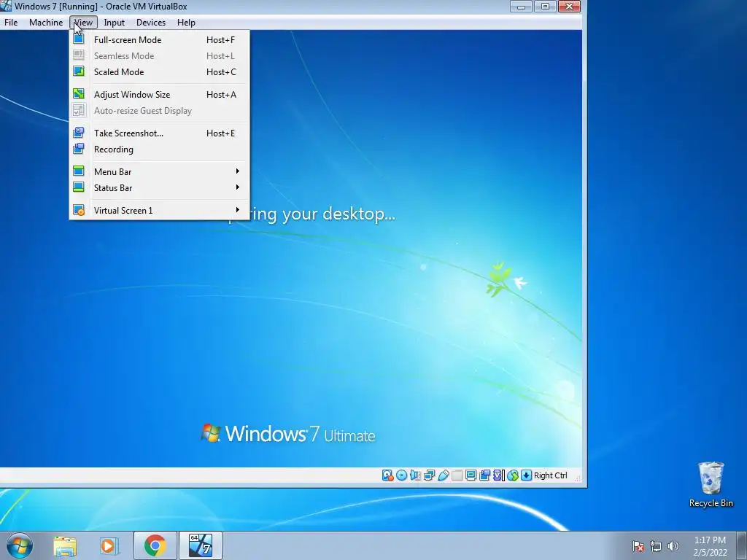
Task: Click the keyboard capture down-arrow indicator
Action: coord(526,475)
